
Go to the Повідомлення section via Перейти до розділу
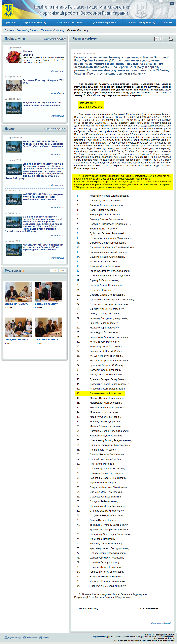click(55, 39)
